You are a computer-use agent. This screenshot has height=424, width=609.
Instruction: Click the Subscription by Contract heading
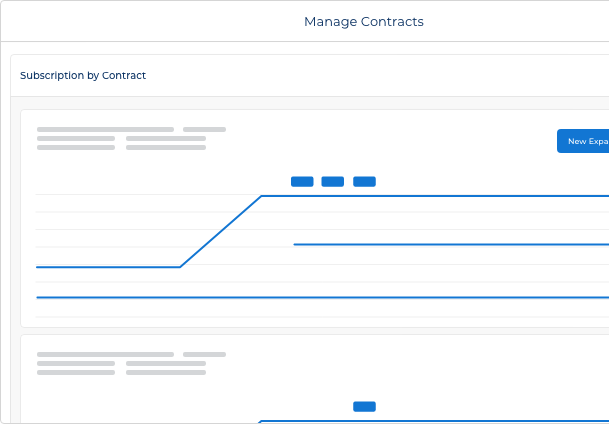[83, 75]
